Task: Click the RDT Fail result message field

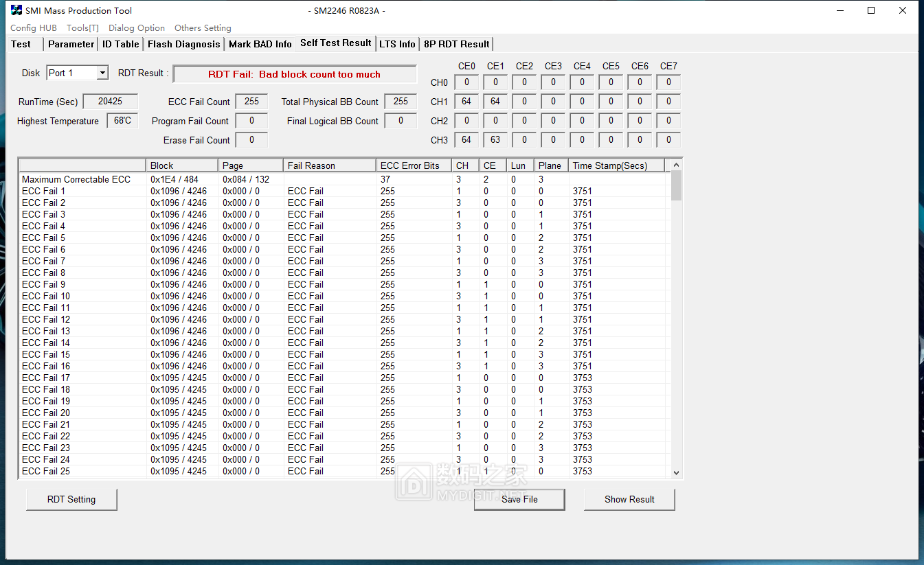Action: coord(295,74)
